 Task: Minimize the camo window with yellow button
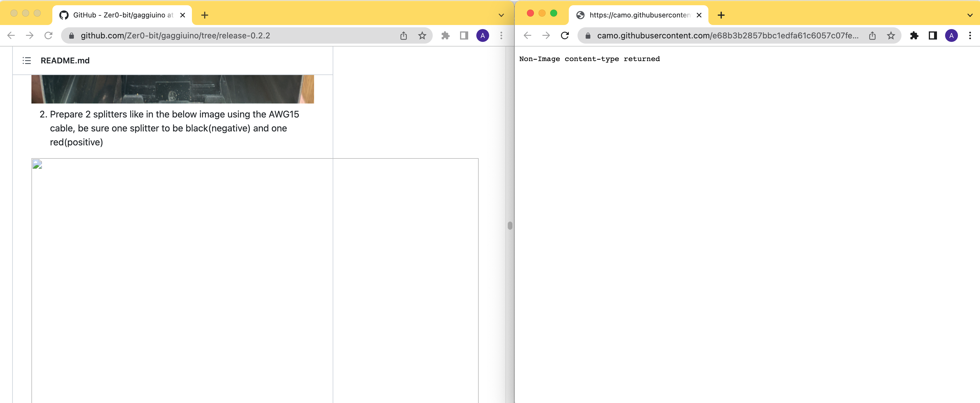coord(542,13)
